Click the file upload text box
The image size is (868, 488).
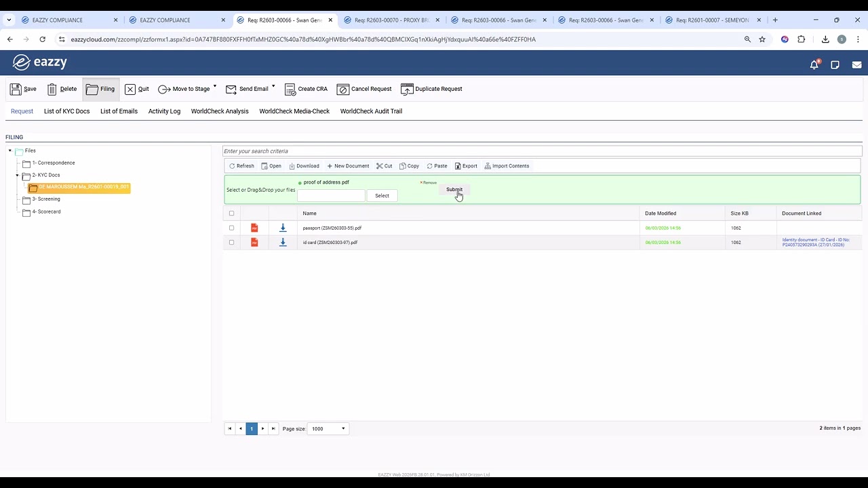point(331,196)
